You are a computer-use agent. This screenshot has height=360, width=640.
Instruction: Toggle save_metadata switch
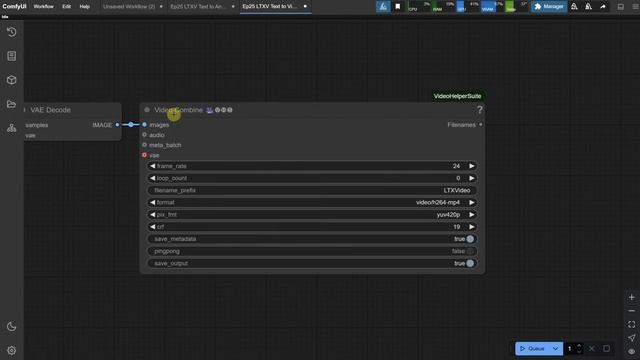[470, 239]
